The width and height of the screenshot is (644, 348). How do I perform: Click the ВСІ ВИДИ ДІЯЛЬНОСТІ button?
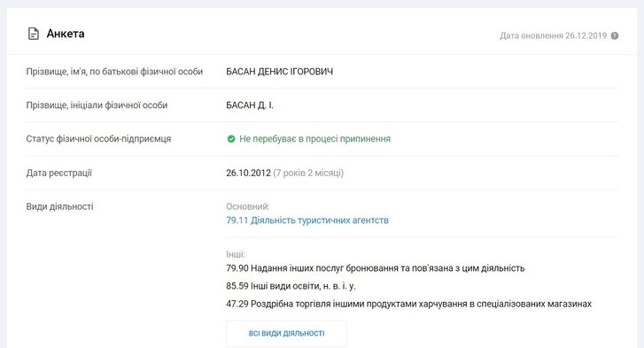(x=286, y=333)
